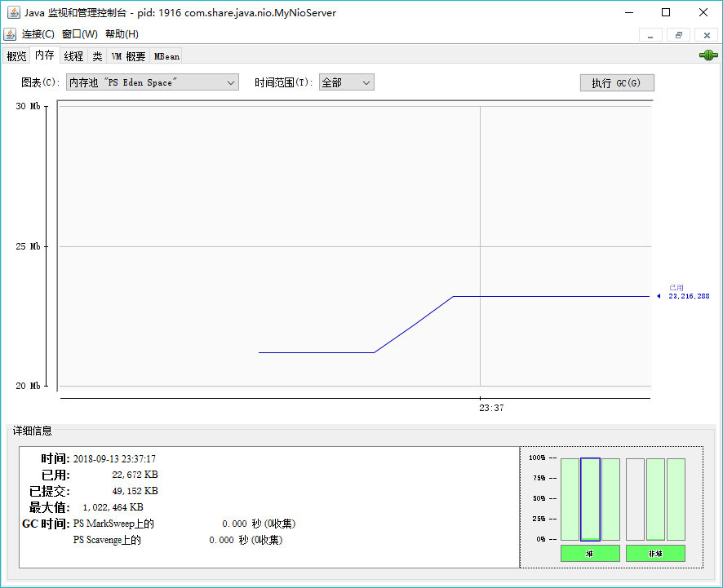Click the 已用 23,216,288 chart label
Viewport: 723px width, 588px height.
pyautogui.click(x=689, y=292)
